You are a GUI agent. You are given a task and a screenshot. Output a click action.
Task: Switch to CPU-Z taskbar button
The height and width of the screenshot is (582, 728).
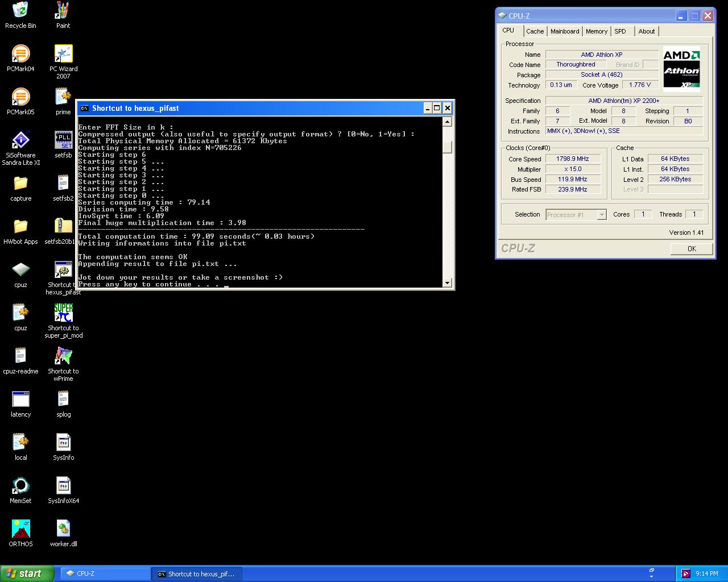click(105, 573)
